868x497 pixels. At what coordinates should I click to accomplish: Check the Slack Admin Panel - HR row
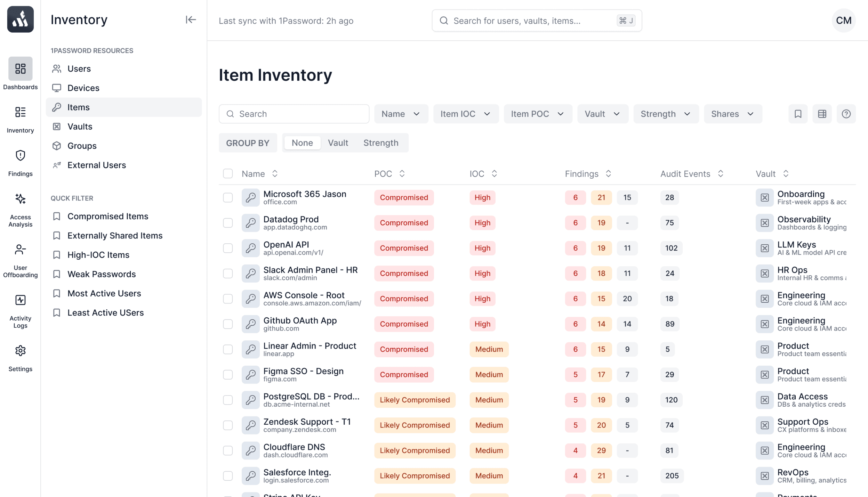click(x=228, y=274)
